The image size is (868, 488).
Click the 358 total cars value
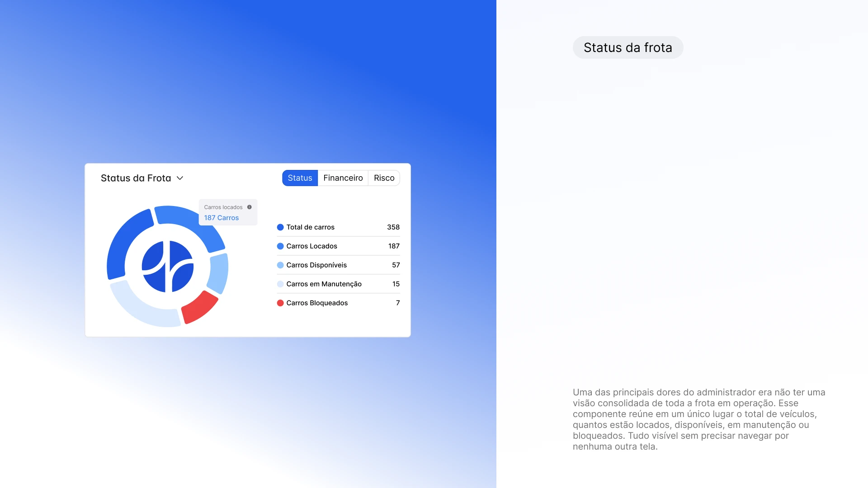pyautogui.click(x=393, y=227)
